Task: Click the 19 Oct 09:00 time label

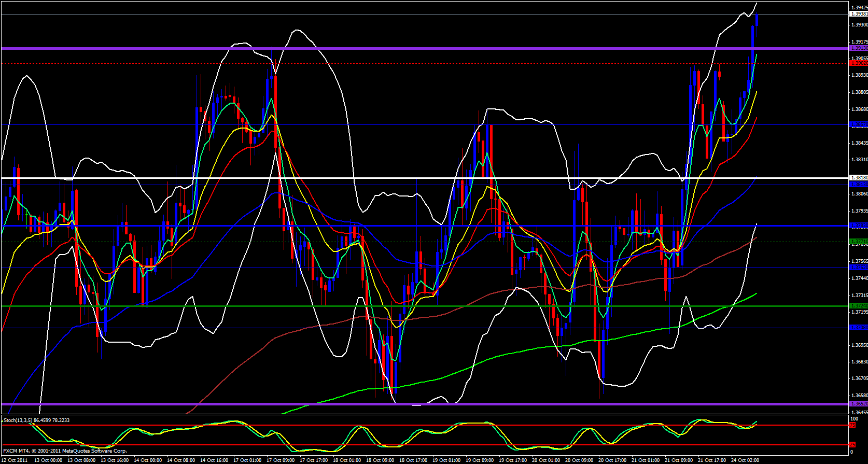Action: pos(480,460)
